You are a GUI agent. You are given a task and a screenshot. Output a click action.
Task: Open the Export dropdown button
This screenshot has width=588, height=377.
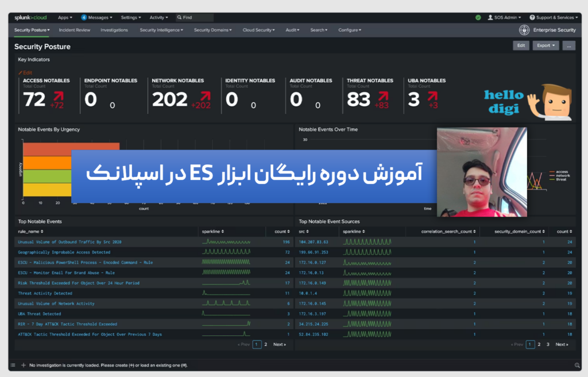pos(546,45)
